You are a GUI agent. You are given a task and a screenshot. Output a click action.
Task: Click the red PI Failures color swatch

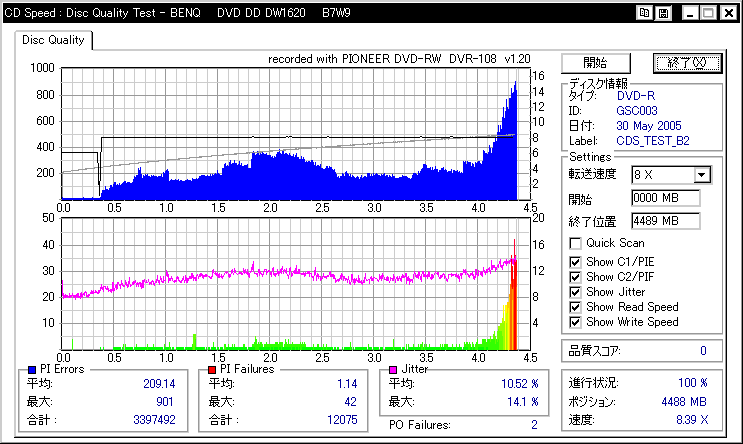(x=212, y=370)
